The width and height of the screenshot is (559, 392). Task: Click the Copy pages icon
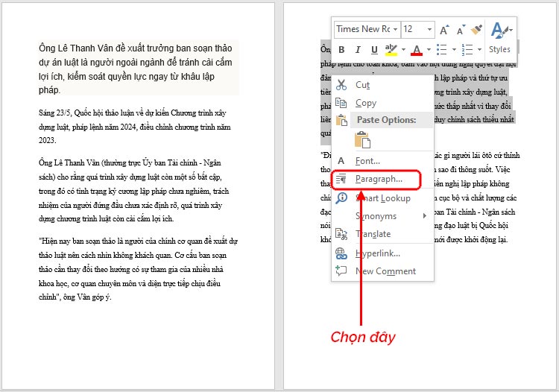tap(341, 103)
